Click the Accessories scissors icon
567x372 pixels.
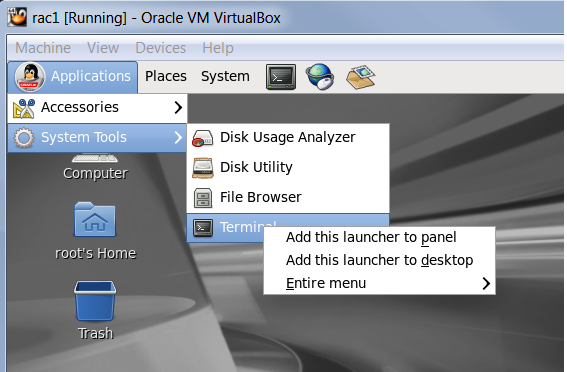[x=24, y=108]
